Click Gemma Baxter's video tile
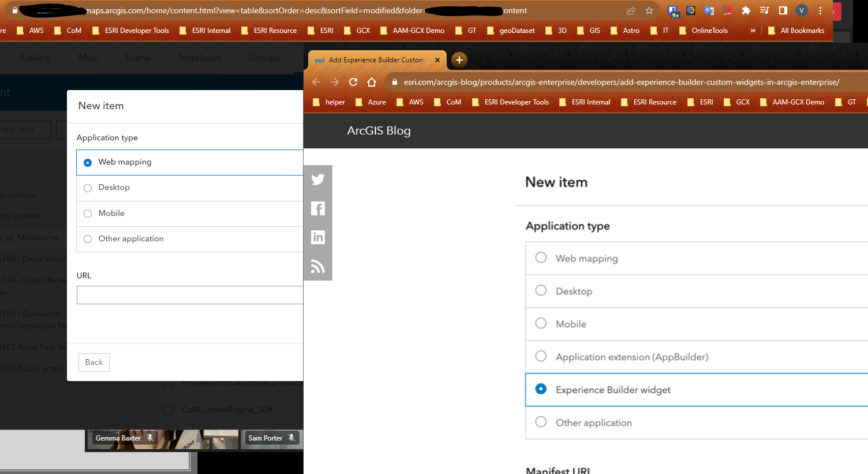 162,439
